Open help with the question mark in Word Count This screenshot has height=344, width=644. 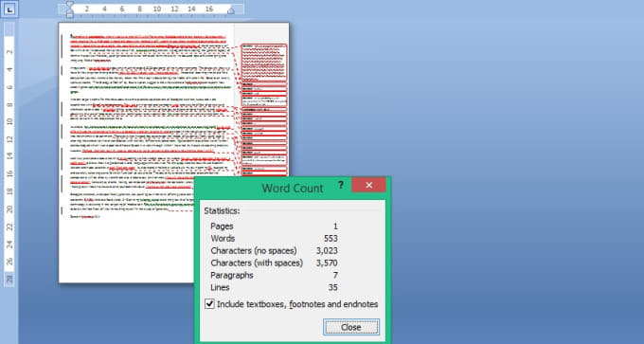coord(341,185)
